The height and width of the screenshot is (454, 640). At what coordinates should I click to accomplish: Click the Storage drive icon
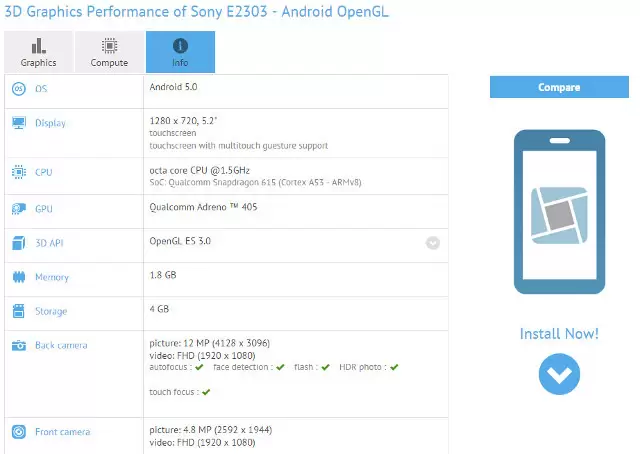click(x=19, y=311)
